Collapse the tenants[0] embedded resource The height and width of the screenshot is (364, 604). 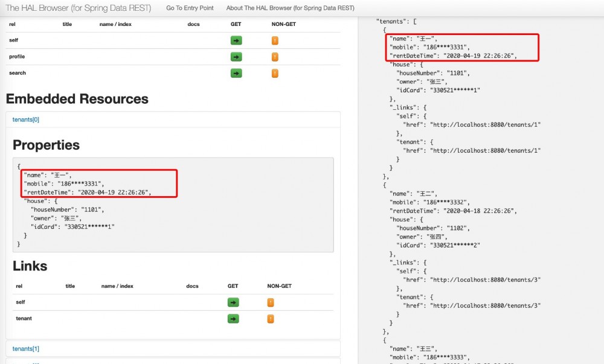pyautogui.click(x=26, y=120)
